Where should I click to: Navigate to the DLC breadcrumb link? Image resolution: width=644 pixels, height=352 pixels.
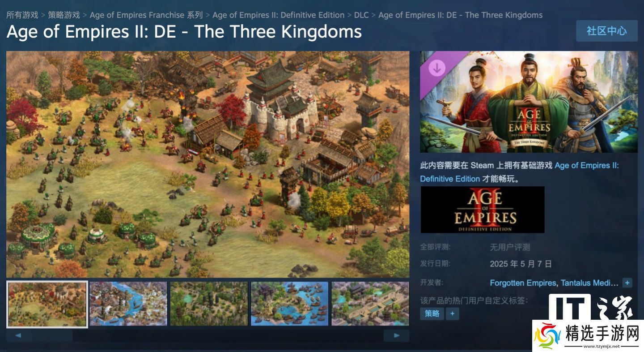(x=361, y=15)
